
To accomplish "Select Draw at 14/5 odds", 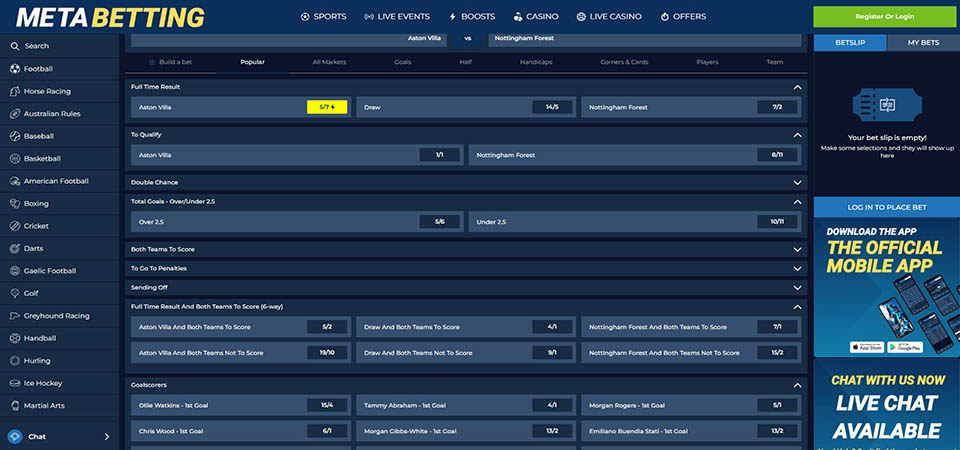I will (552, 107).
